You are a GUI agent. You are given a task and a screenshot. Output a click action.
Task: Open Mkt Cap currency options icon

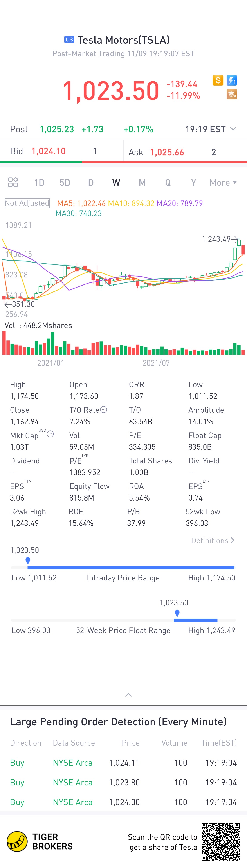[50, 434]
